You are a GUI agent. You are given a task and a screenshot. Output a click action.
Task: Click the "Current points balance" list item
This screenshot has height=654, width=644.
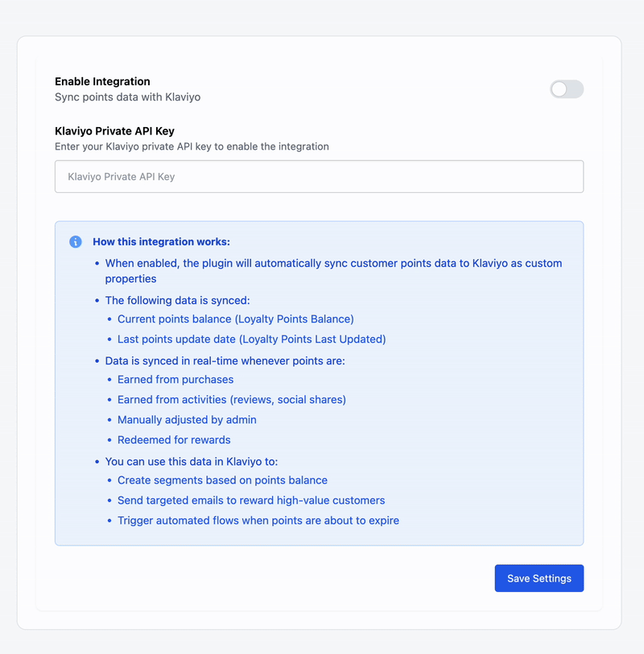click(235, 319)
